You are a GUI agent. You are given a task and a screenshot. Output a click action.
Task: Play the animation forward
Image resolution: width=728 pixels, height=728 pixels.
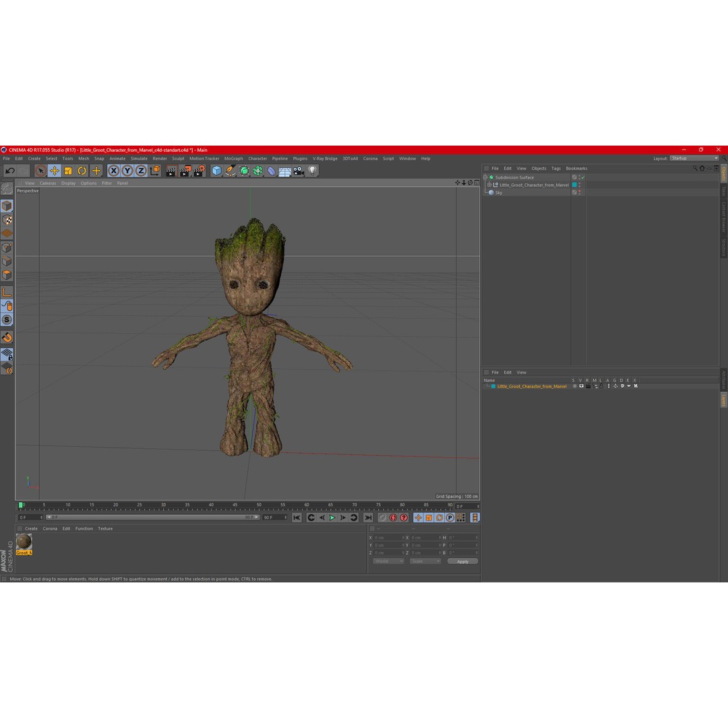(332, 518)
